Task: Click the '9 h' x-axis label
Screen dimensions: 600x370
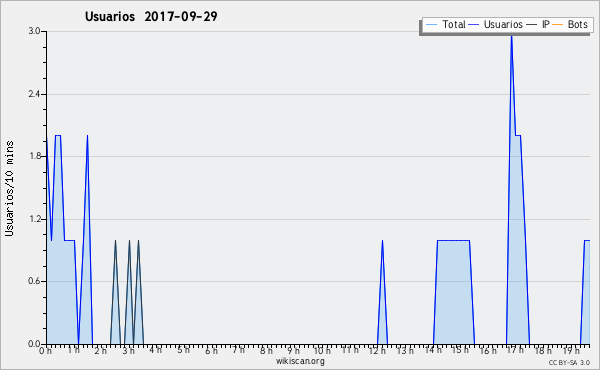Action: click(294, 350)
